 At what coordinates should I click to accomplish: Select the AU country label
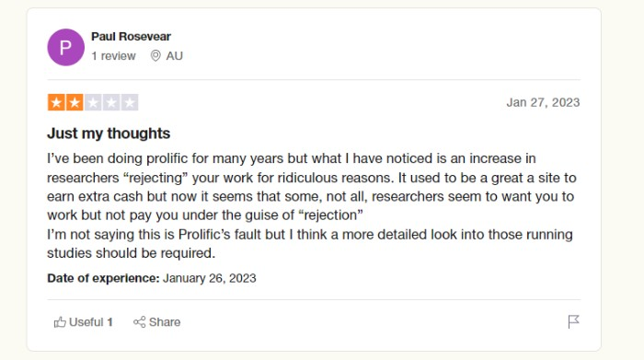[174, 56]
